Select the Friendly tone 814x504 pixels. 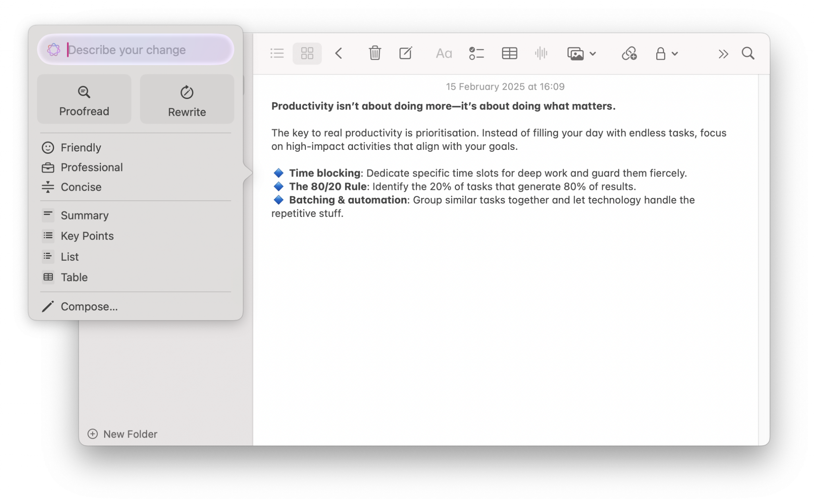coord(80,147)
